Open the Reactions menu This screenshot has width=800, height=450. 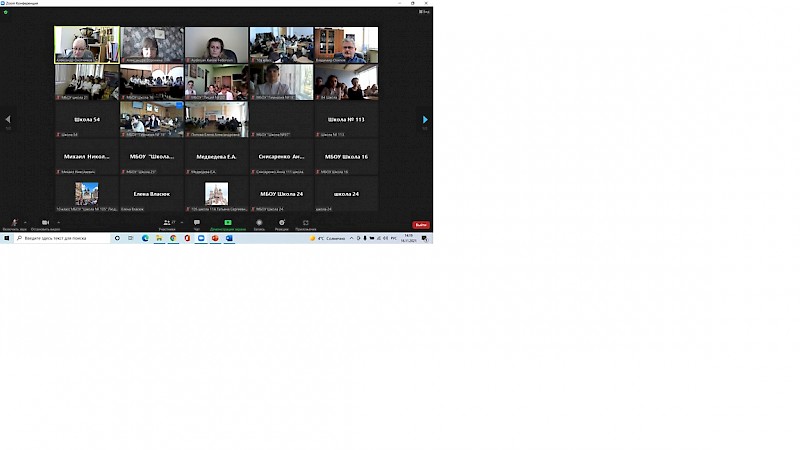(x=282, y=223)
